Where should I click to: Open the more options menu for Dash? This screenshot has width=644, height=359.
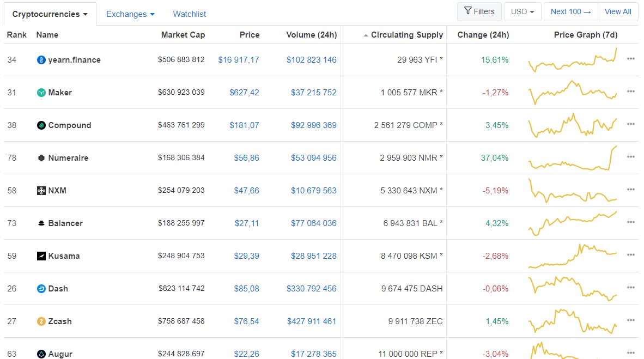pos(631,288)
